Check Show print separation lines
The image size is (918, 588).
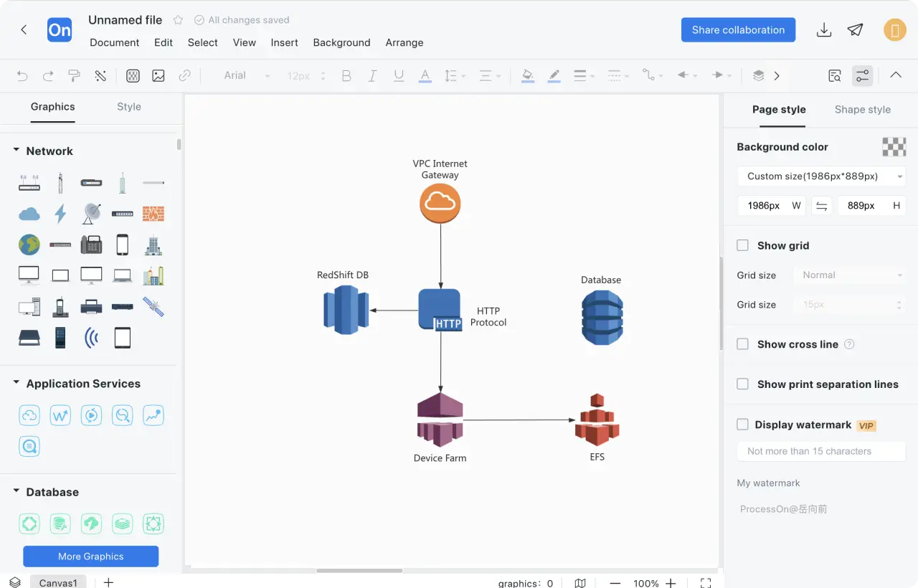[x=743, y=384]
